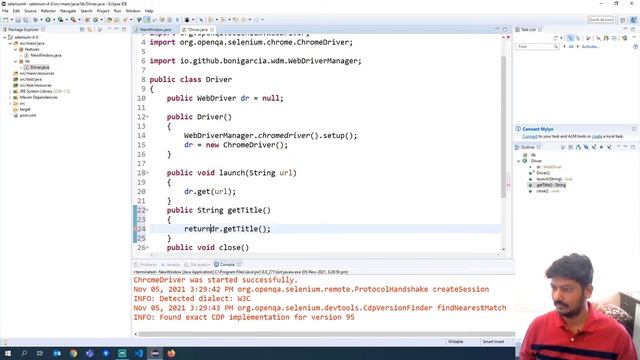The height and width of the screenshot is (360, 640).
Task: Toggle Hide Fields in Outline toolbar
Action: click(586, 147)
